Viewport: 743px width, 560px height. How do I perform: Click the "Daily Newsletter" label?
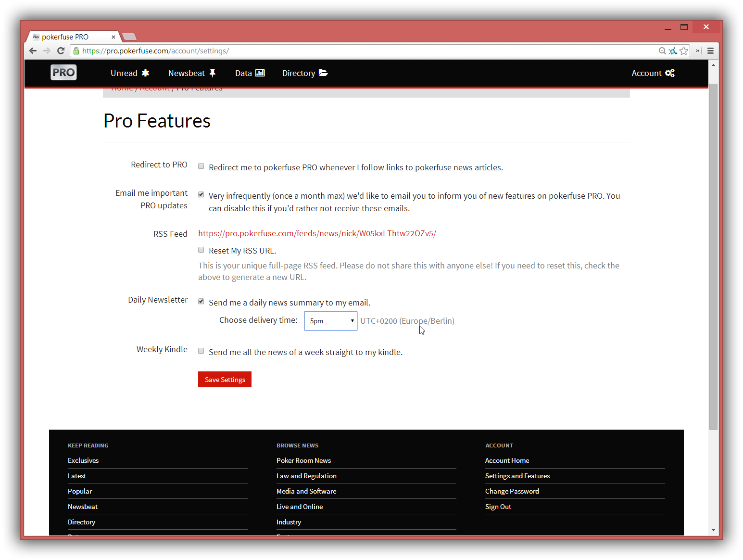click(x=158, y=300)
